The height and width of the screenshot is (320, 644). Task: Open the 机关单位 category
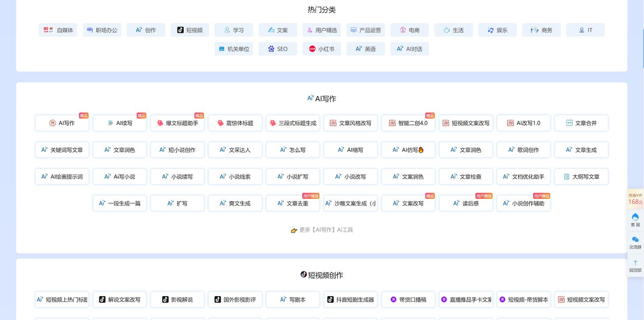(x=234, y=49)
